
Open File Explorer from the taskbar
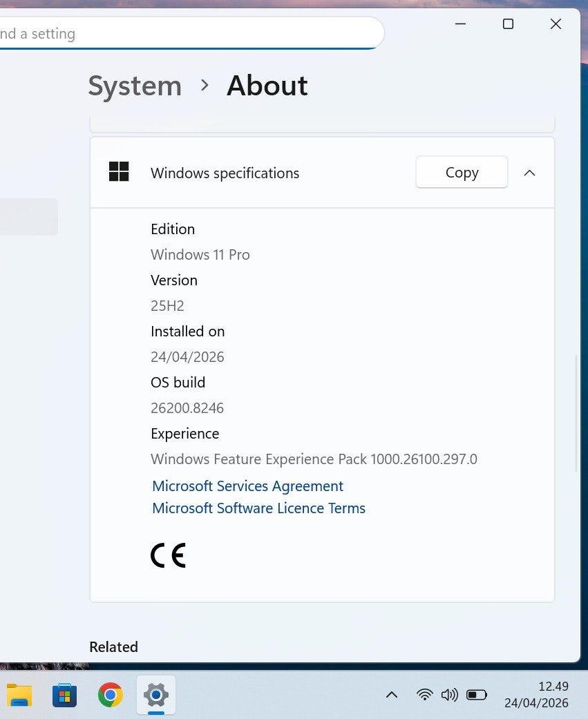[19, 694]
